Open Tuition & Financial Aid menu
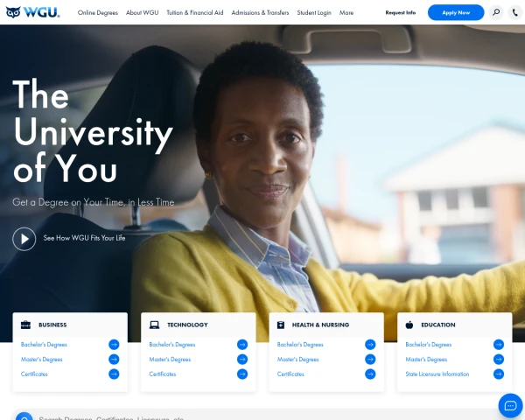This screenshot has height=420, width=525. tap(195, 13)
